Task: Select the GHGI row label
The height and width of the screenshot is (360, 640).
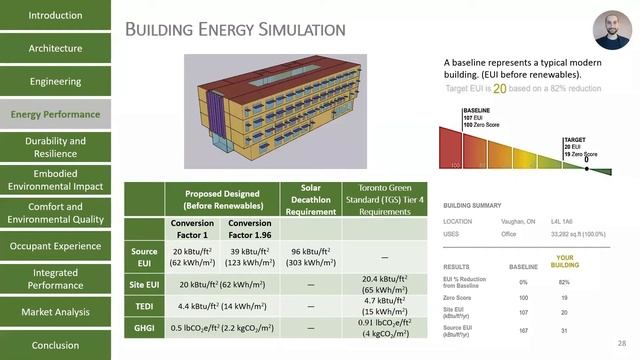Action: (x=144, y=328)
